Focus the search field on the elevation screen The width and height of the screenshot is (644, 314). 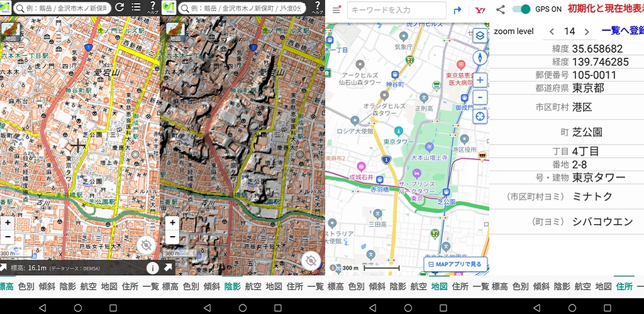(62, 8)
